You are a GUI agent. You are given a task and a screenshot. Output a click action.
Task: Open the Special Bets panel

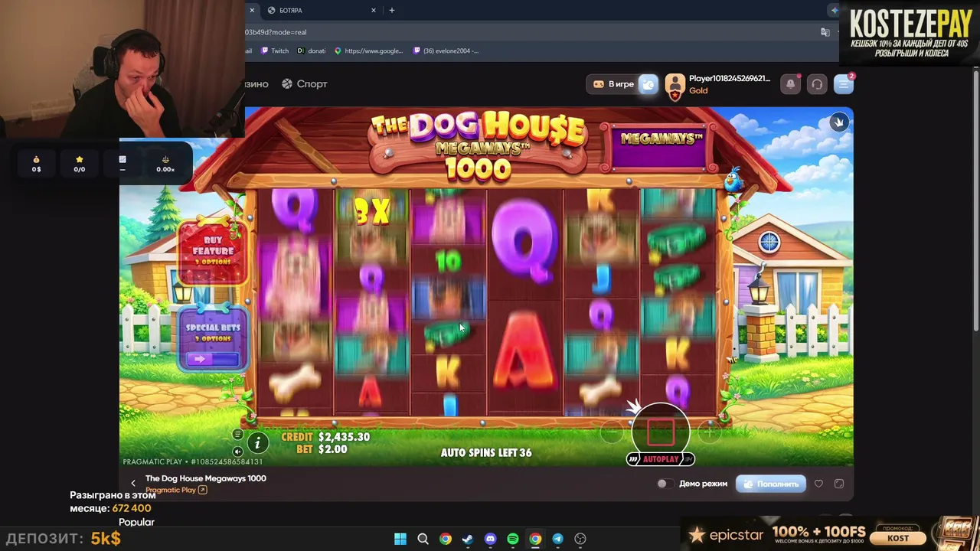[213, 332]
